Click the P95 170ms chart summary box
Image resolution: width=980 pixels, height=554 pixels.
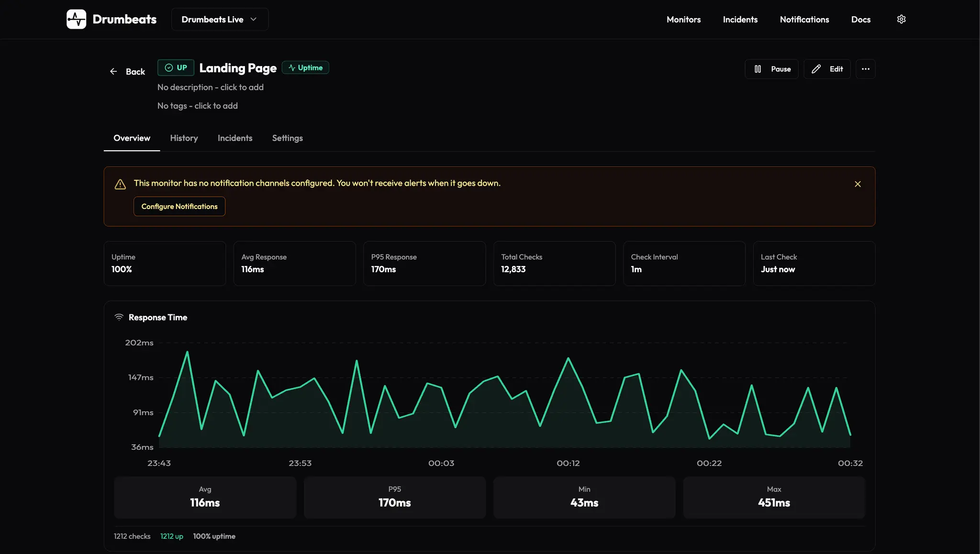394,497
